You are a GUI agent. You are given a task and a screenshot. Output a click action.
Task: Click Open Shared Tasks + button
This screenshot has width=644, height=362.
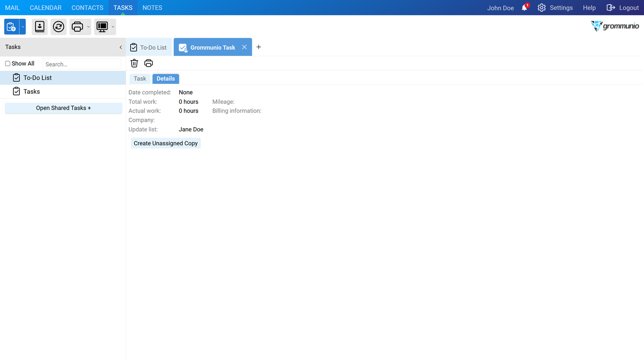click(63, 108)
